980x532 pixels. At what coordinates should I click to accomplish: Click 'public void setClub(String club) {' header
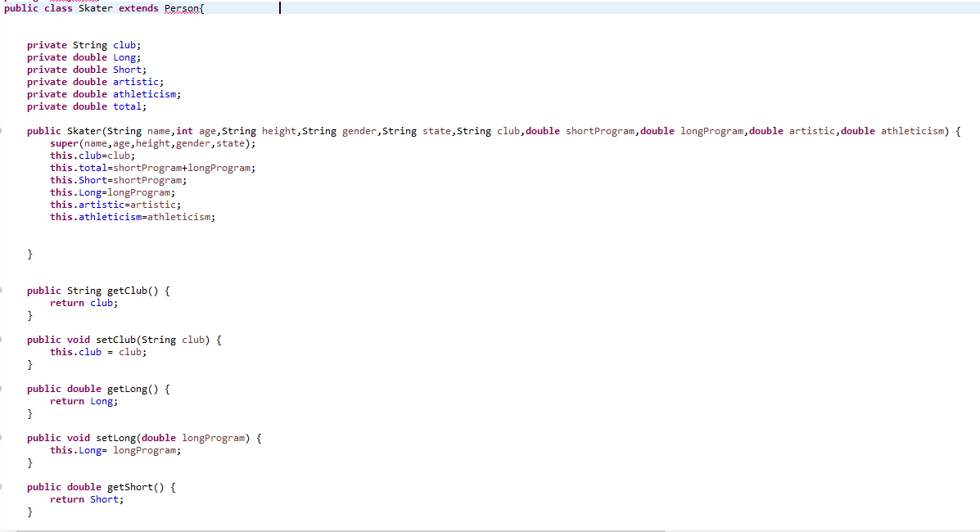(124, 340)
